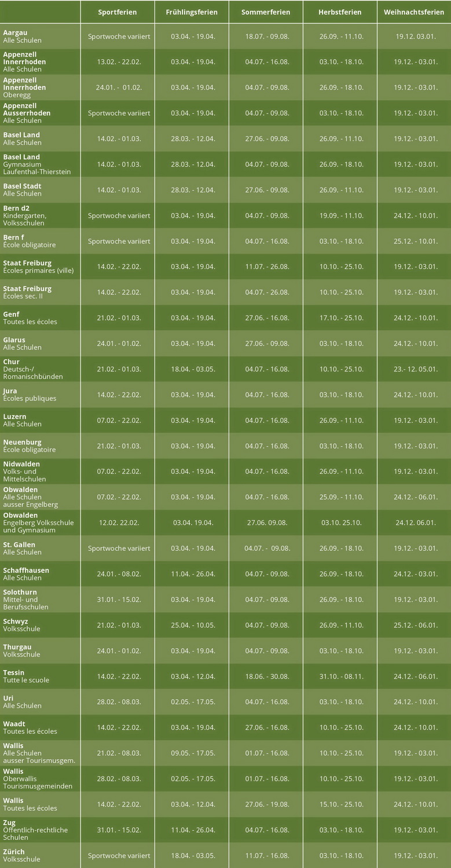Select Genf autumn dates 17.10. - 25.10.
This screenshot has height=868, width=451.
coord(341,318)
